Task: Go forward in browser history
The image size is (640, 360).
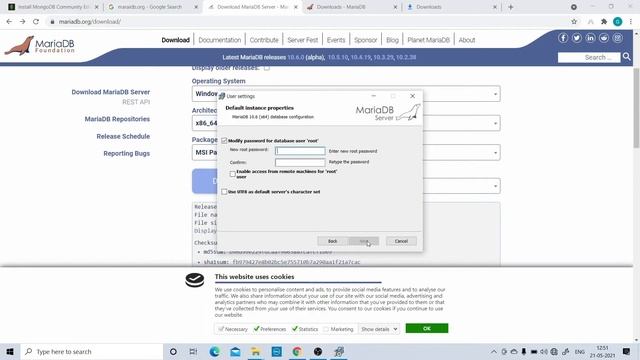Action: (22, 22)
